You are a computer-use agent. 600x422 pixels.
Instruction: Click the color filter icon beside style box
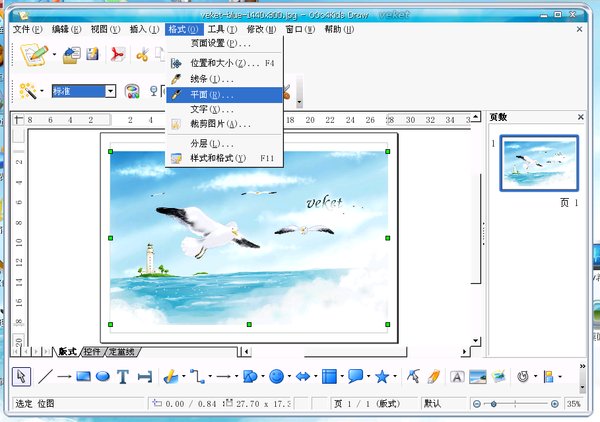point(131,91)
